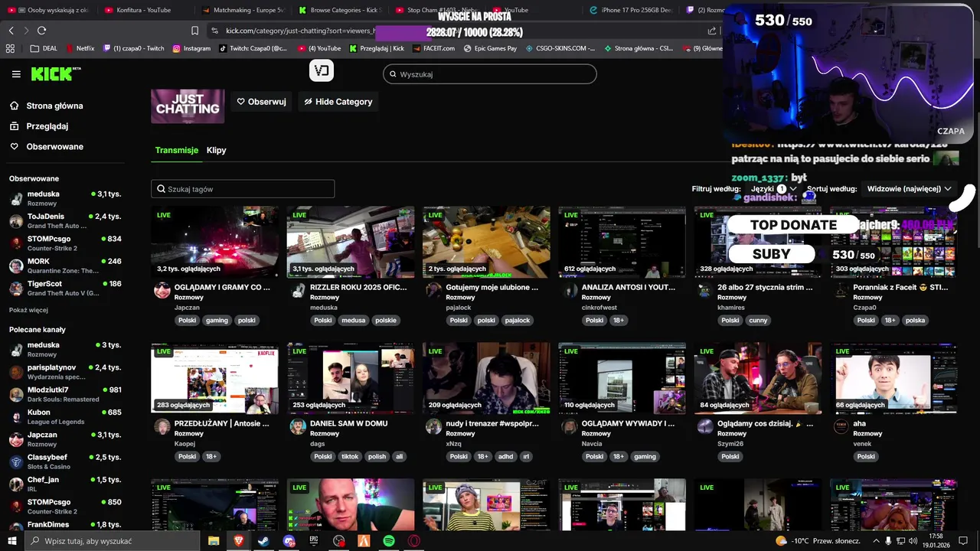The width and height of the screenshot is (980, 551).
Task: Open the Netflix bookmark
Action: (x=80, y=48)
